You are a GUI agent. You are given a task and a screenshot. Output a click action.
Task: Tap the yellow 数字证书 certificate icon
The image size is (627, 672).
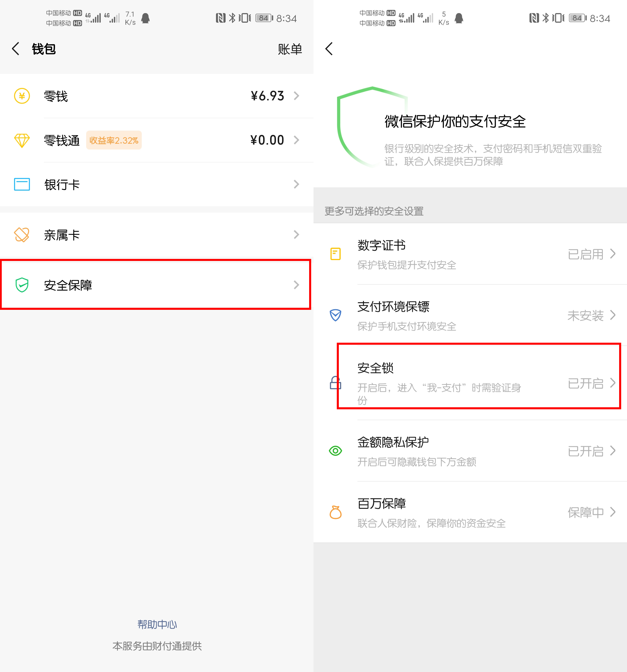336,254
